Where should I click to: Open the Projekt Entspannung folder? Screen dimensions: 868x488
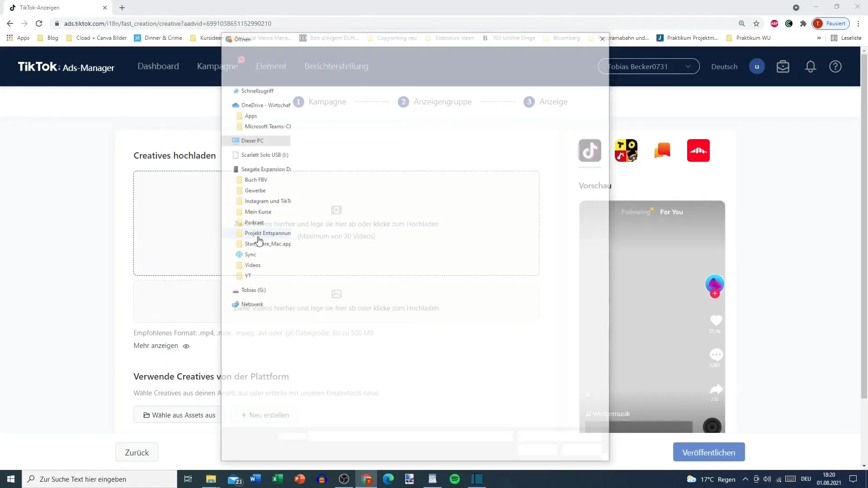264,233
